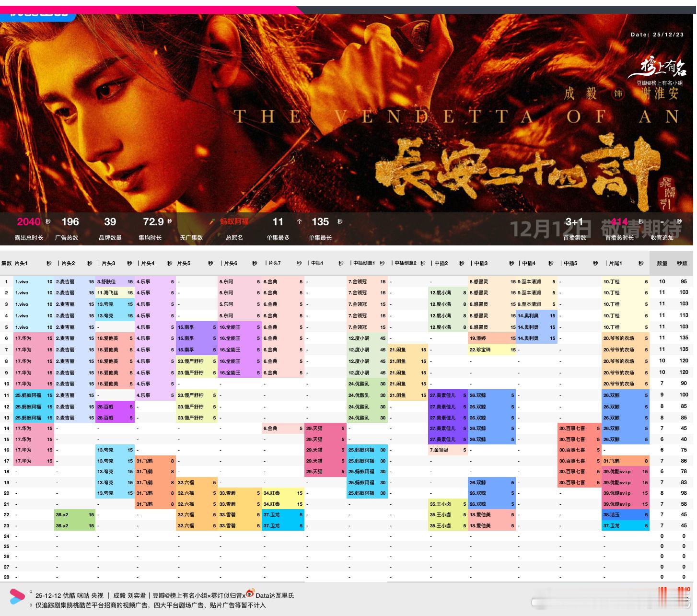Click the Date: 25/12/23 text
The width and height of the screenshot is (697, 616).
(657, 35)
